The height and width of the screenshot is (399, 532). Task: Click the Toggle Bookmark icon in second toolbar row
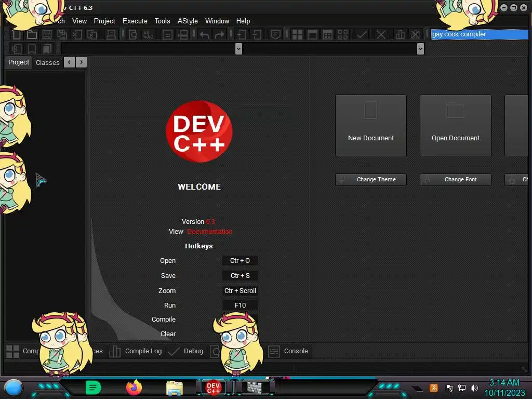pos(32,49)
